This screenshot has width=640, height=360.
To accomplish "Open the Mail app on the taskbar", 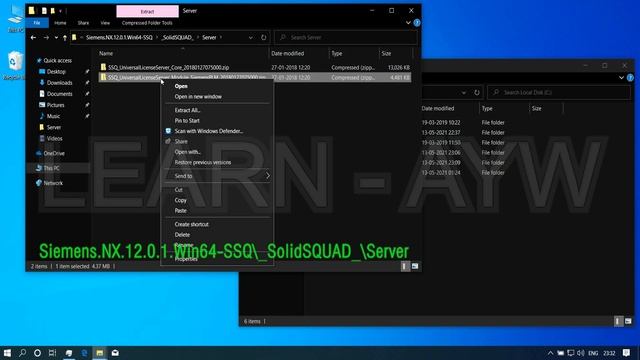I will click(115, 353).
